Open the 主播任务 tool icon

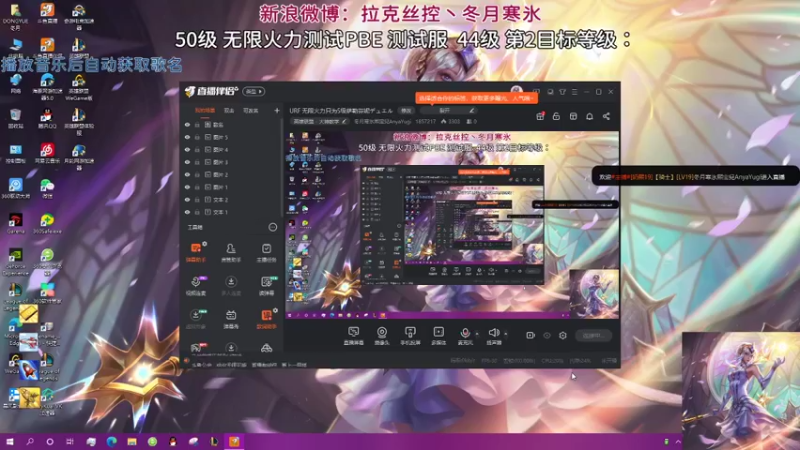click(x=266, y=252)
